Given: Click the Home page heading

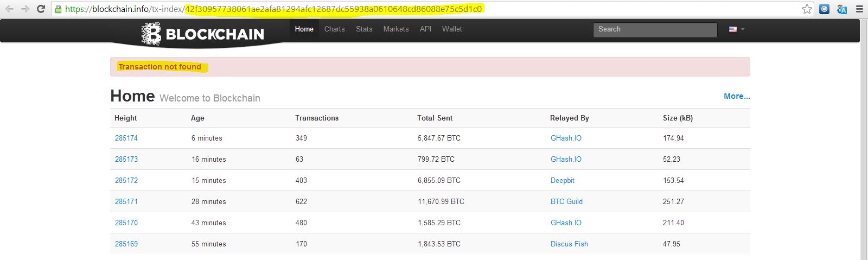Looking at the screenshot, I should pos(132,96).
